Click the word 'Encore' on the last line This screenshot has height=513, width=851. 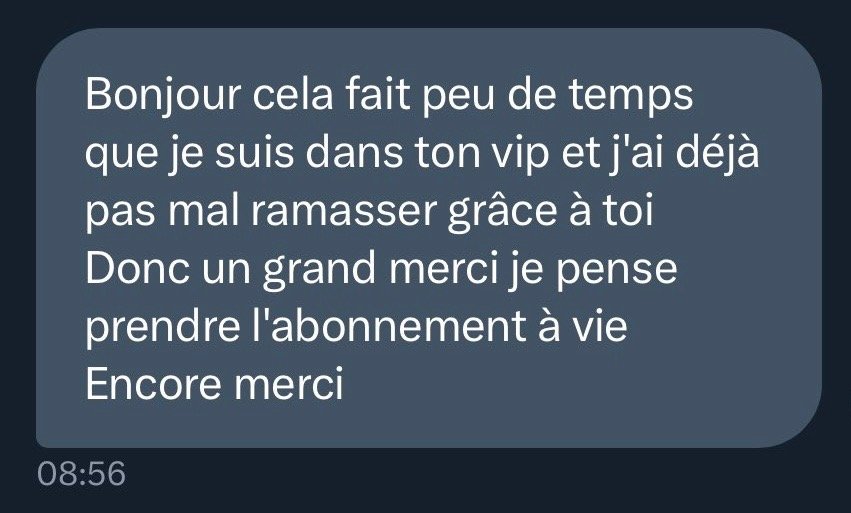pos(153,384)
